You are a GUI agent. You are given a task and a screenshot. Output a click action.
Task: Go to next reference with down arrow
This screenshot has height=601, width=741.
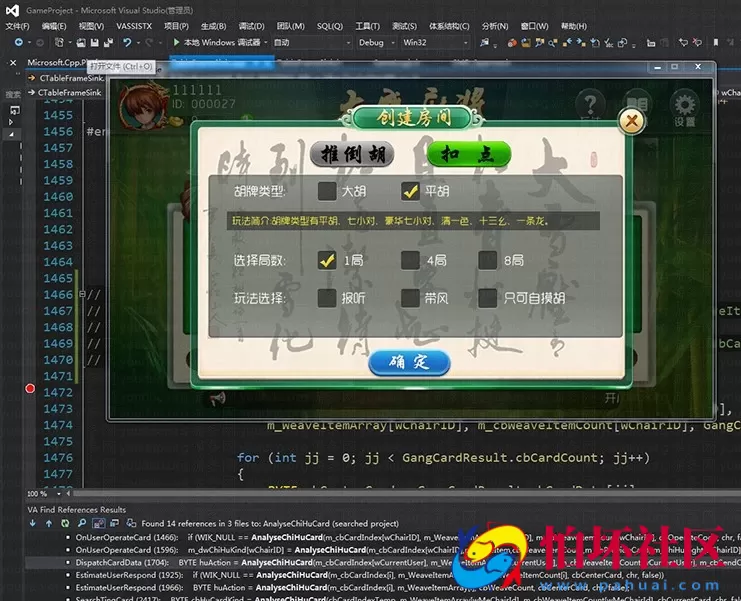click(32, 523)
